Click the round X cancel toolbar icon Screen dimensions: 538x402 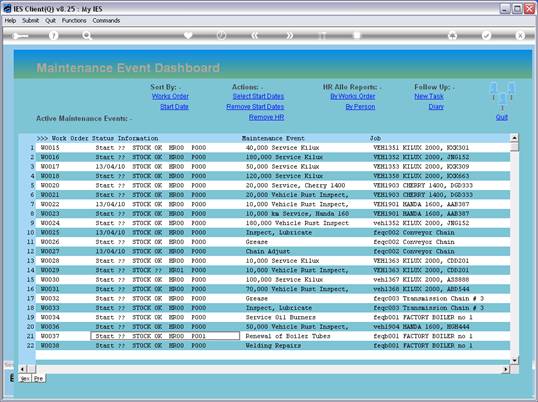[x=520, y=35]
